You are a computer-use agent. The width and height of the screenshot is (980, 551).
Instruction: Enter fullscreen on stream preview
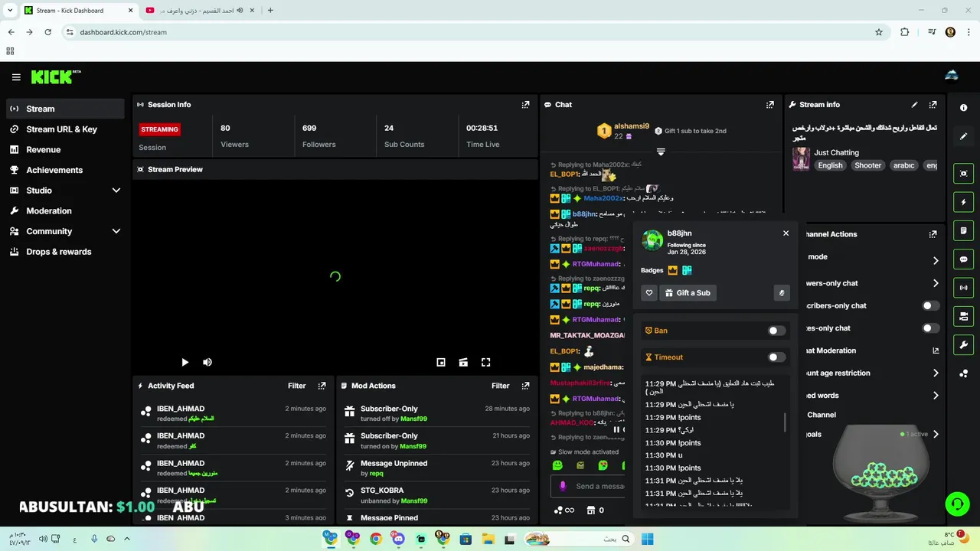[x=485, y=362]
